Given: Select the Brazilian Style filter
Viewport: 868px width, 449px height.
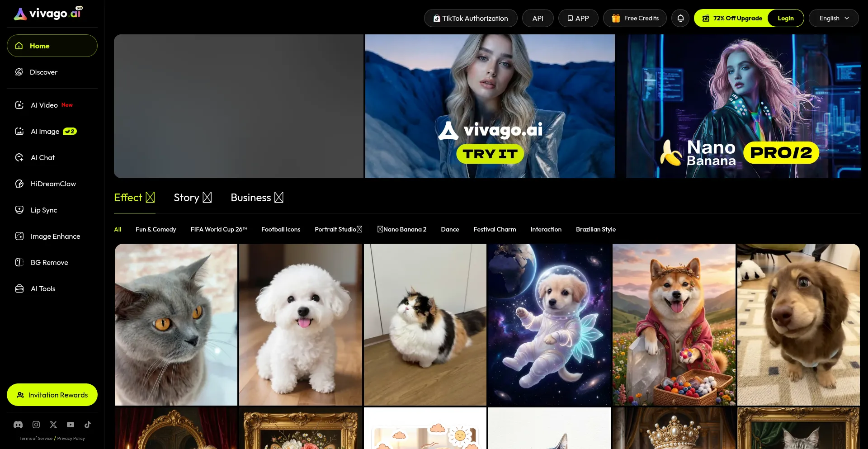Looking at the screenshot, I should click(596, 229).
